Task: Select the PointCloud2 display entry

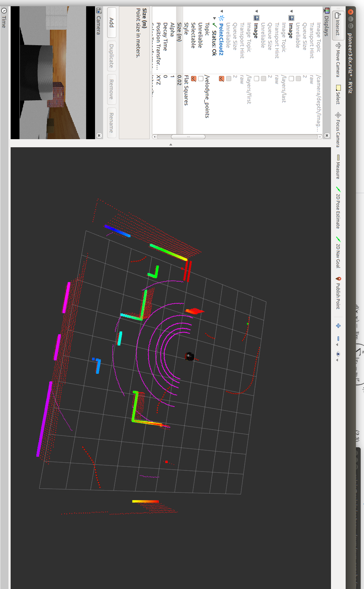Action: [x=221, y=39]
